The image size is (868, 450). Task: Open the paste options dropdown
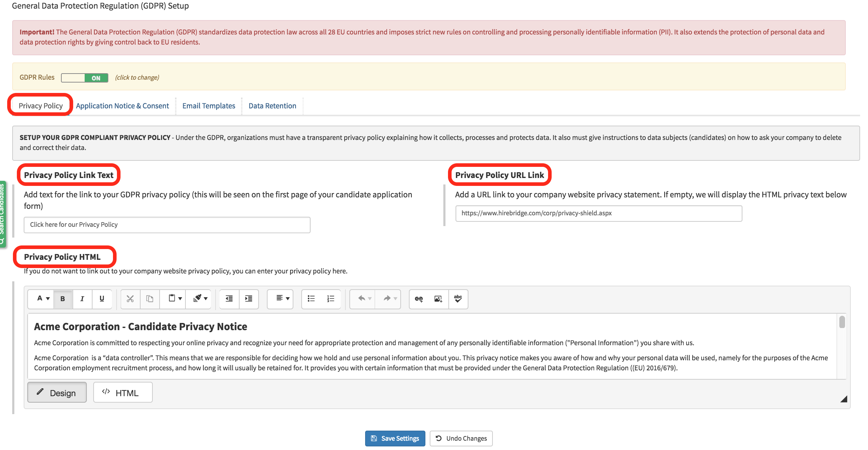pyautogui.click(x=173, y=299)
